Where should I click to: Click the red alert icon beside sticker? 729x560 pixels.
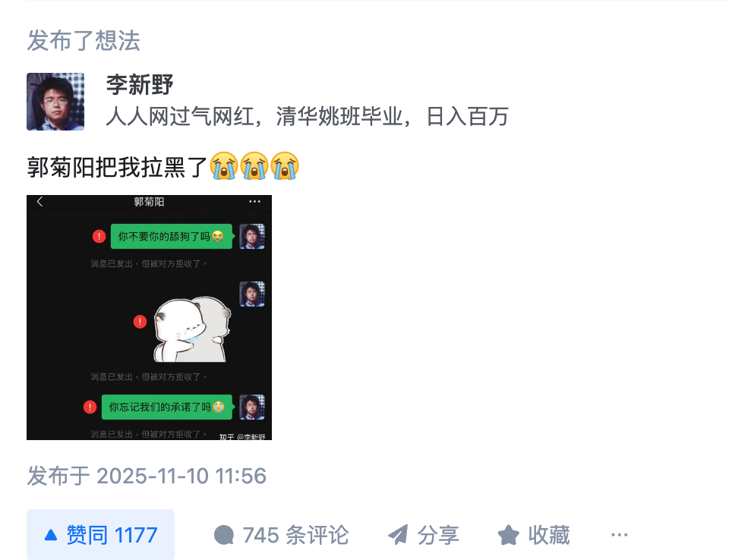pyautogui.click(x=140, y=322)
